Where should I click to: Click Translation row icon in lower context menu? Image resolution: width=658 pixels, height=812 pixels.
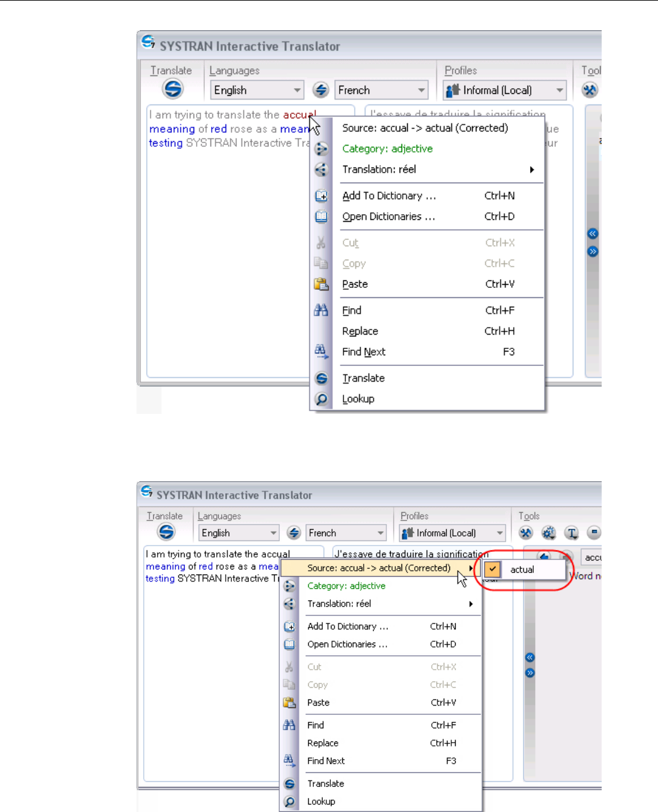point(289,603)
